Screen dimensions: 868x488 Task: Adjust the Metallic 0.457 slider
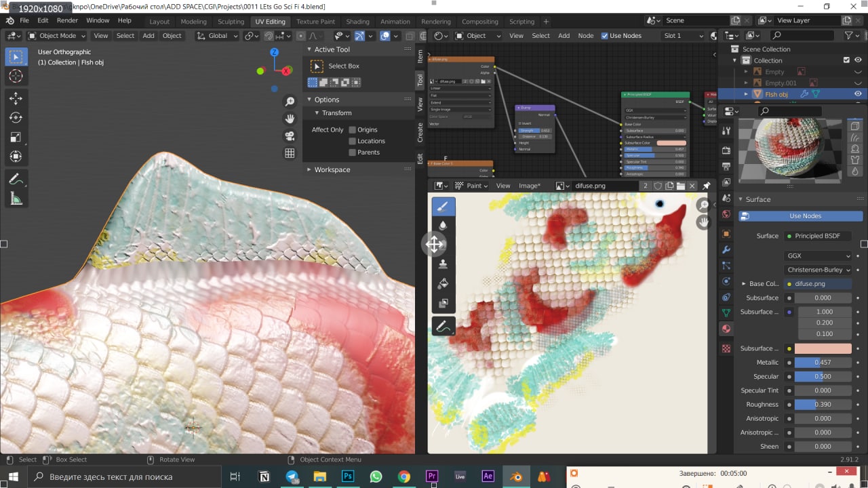(x=823, y=363)
